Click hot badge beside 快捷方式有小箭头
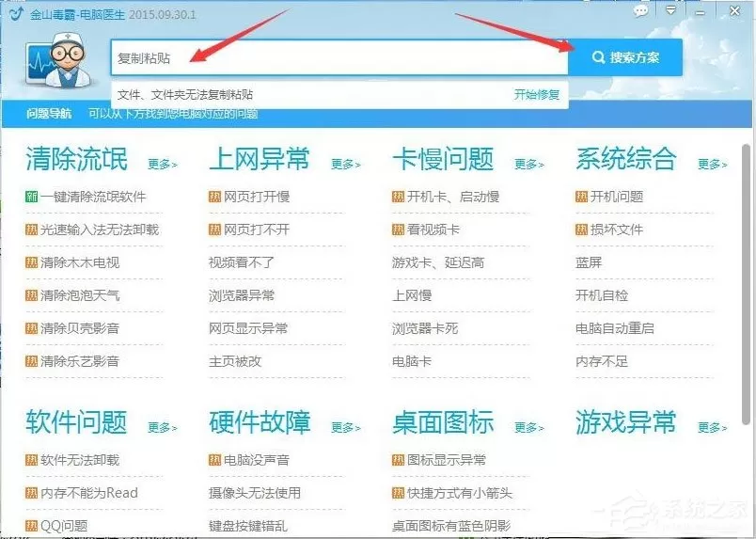This screenshot has height=539, width=756. pos(398,493)
